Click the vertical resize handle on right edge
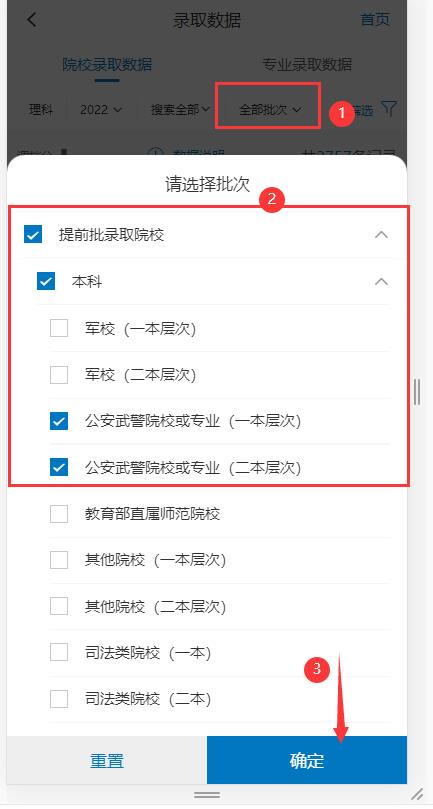Image resolution: width=433 pixels, height=809 pixels. [x=417, y=393]
